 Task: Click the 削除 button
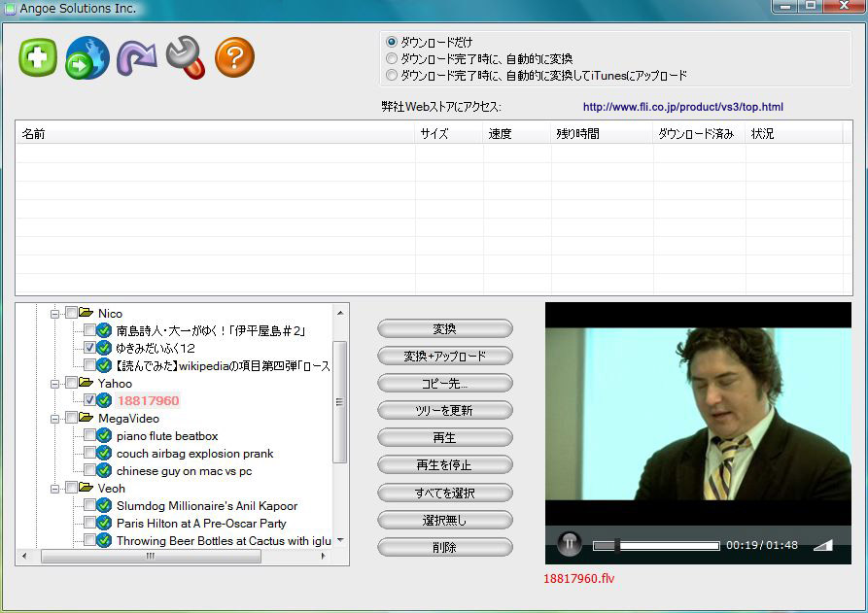pos(444,547)
